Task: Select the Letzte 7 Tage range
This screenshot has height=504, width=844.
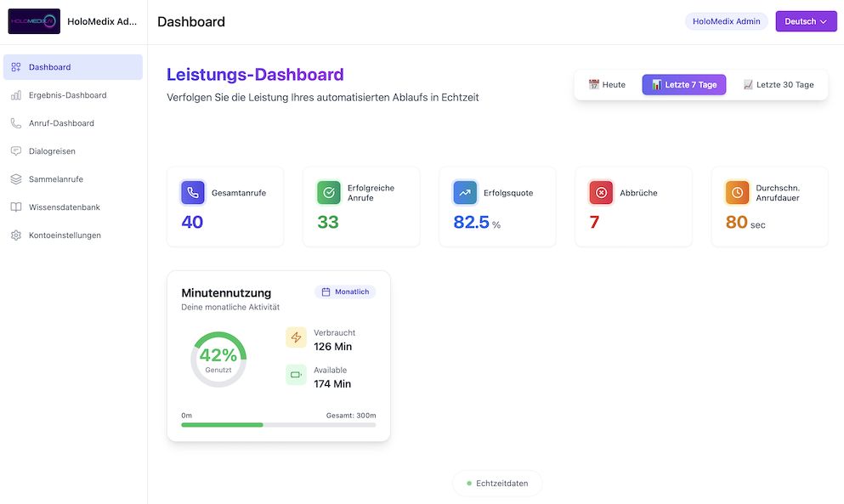Action: tap(683, 85)
